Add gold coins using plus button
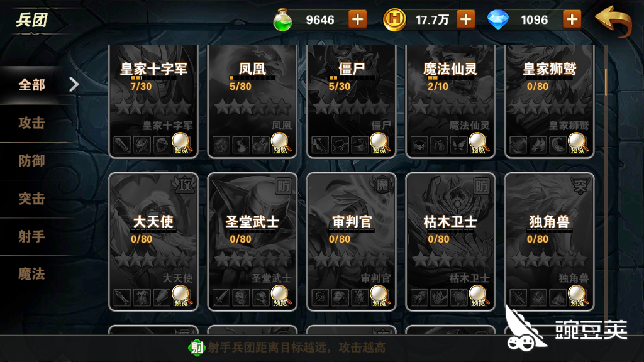Viewport: 644px width, 362px height. click(x=465, y=19)
